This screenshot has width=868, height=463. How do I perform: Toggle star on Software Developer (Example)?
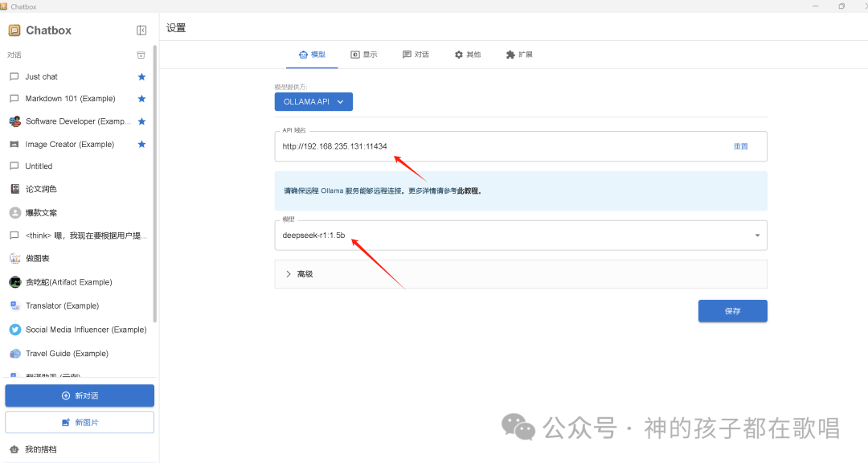pyautogui.click(x=141, y=121)
